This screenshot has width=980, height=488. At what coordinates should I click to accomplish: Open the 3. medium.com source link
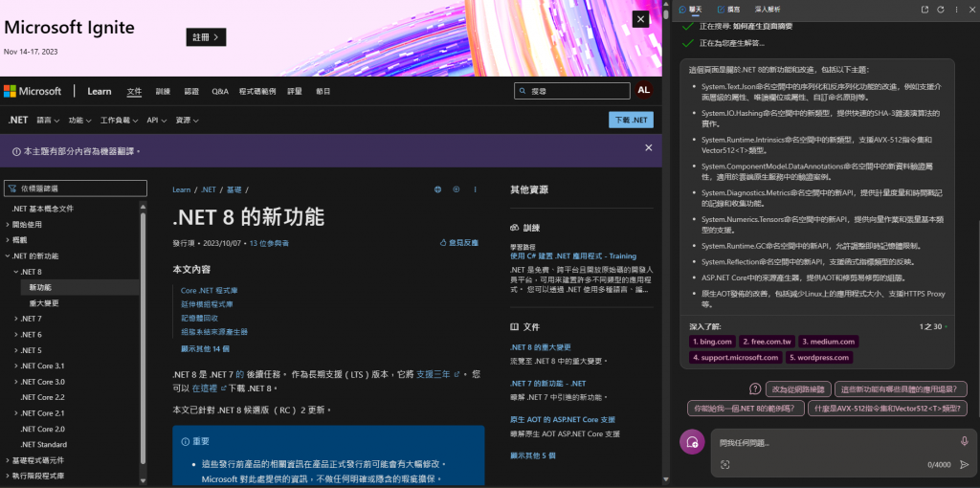tap(828, 342)
